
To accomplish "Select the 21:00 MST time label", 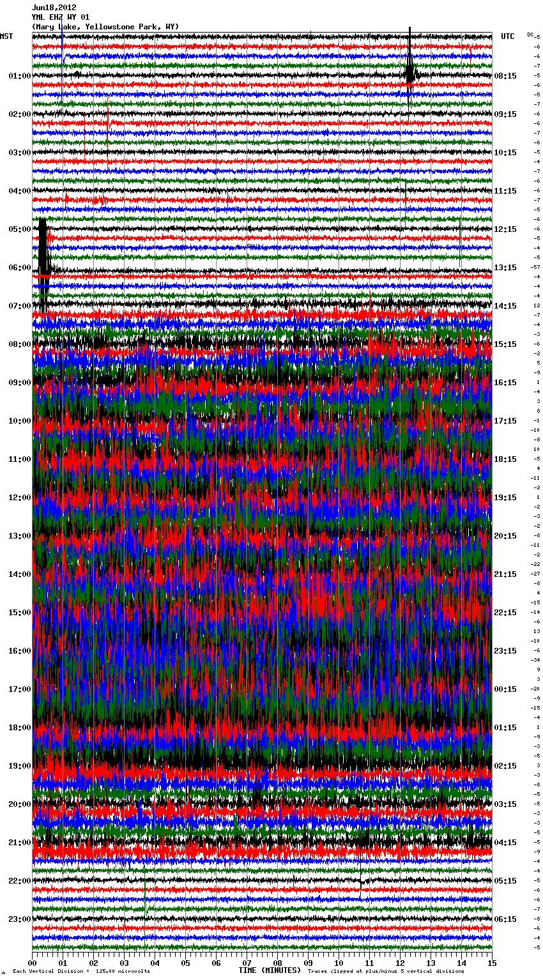I will [20, 843].
